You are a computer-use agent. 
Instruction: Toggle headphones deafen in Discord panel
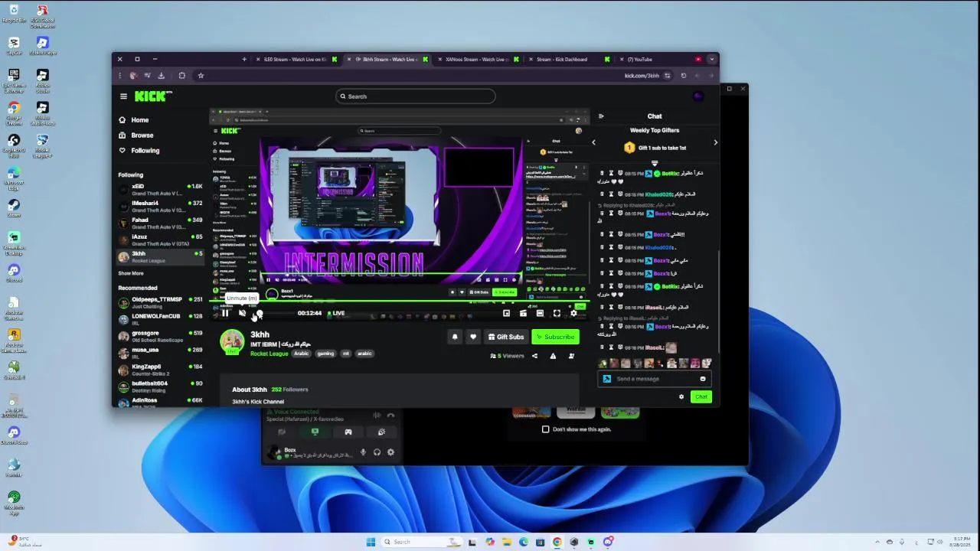tap(377, 452)
